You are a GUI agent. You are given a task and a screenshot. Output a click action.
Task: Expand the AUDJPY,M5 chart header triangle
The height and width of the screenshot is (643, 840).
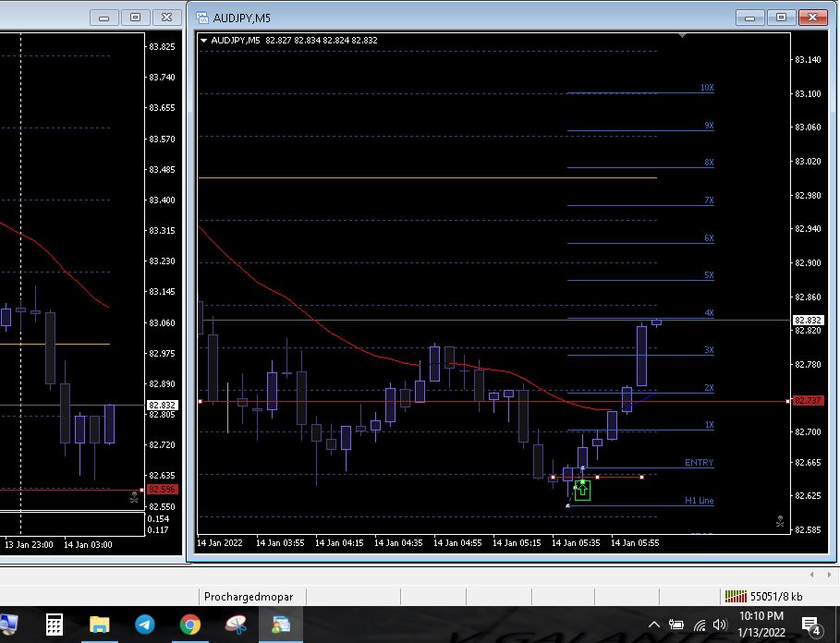(203, 40)
